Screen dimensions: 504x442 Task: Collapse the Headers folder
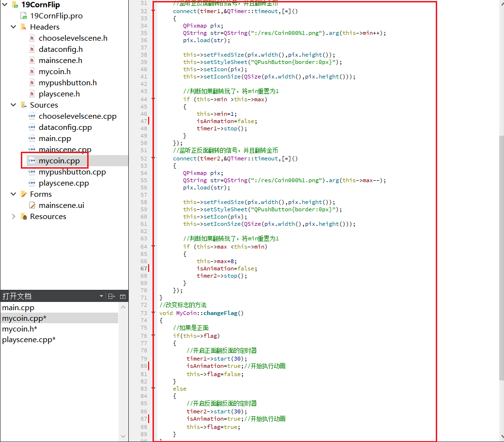coord(13,27)
